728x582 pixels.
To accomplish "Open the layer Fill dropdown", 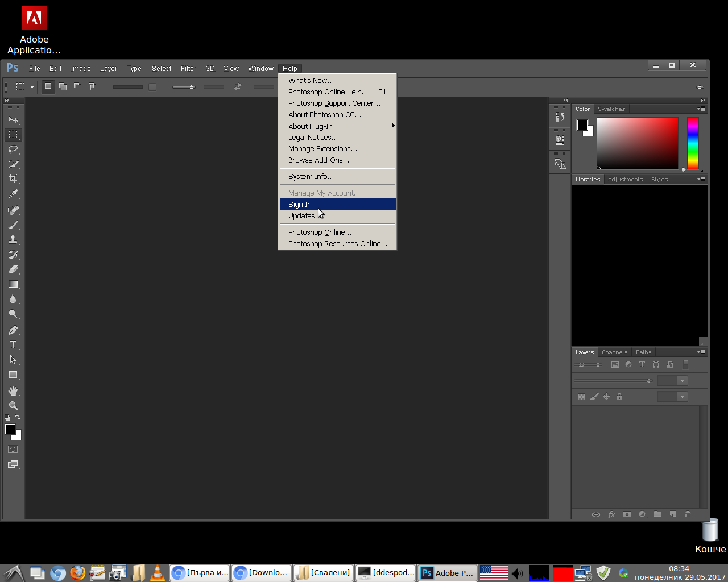I will (682, 397).
